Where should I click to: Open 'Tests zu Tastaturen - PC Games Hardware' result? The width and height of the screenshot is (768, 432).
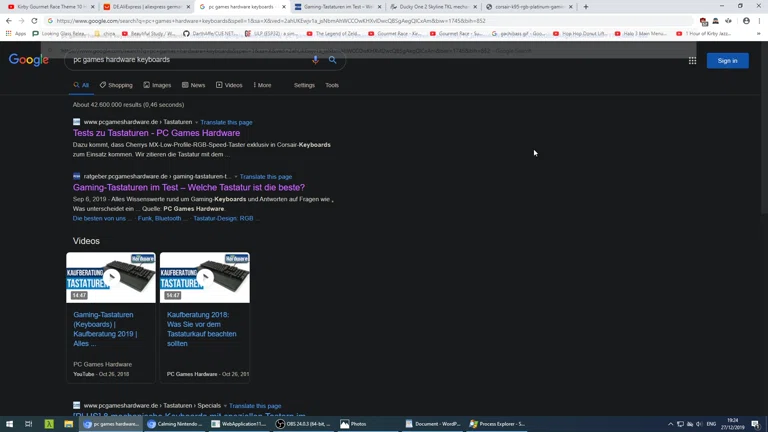(x=156, y=133)
